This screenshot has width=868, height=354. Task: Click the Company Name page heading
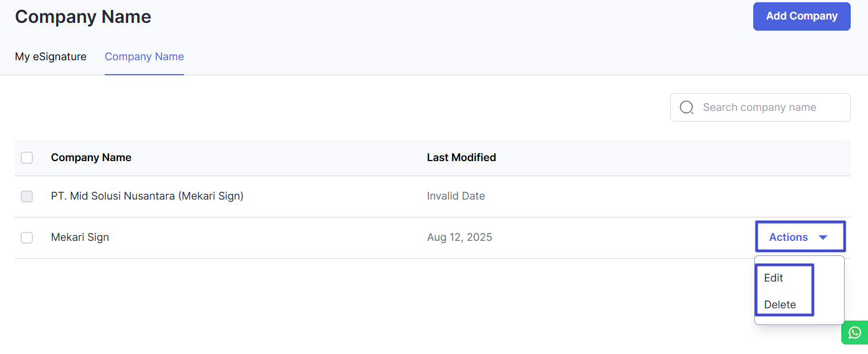(83, 17)
